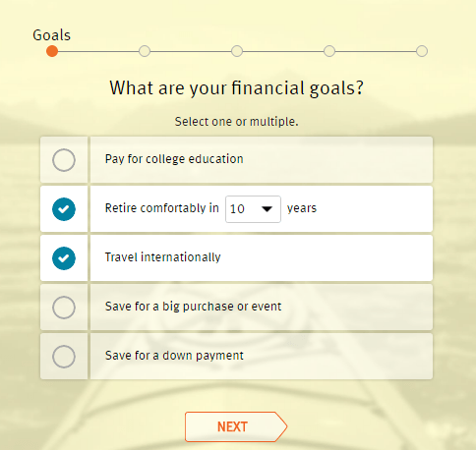This screenshot has height=450, width=476.
Task: Click the last progress step circle
Action: tap(422, 51)
